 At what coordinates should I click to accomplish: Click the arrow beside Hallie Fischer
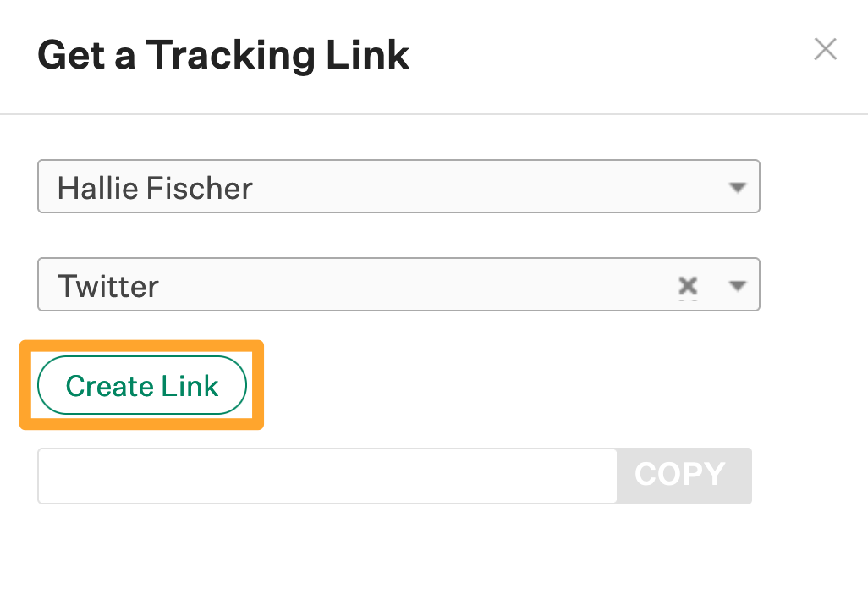click(x=738, y=187)
